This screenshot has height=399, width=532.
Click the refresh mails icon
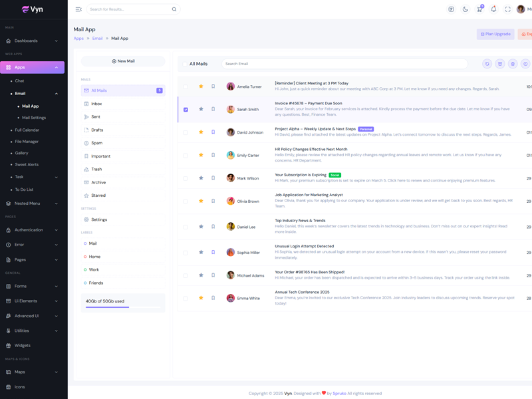click(x=487, y=64)
